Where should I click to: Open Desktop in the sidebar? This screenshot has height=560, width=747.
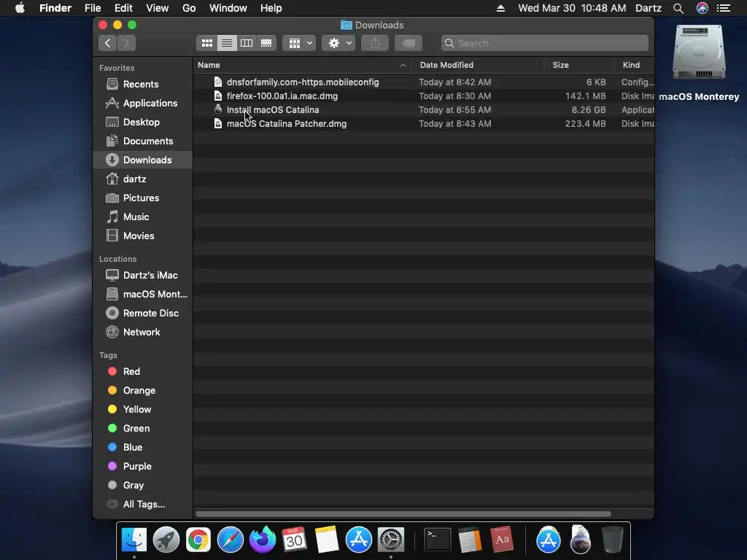pyautogui.click(x=142, y=122)
